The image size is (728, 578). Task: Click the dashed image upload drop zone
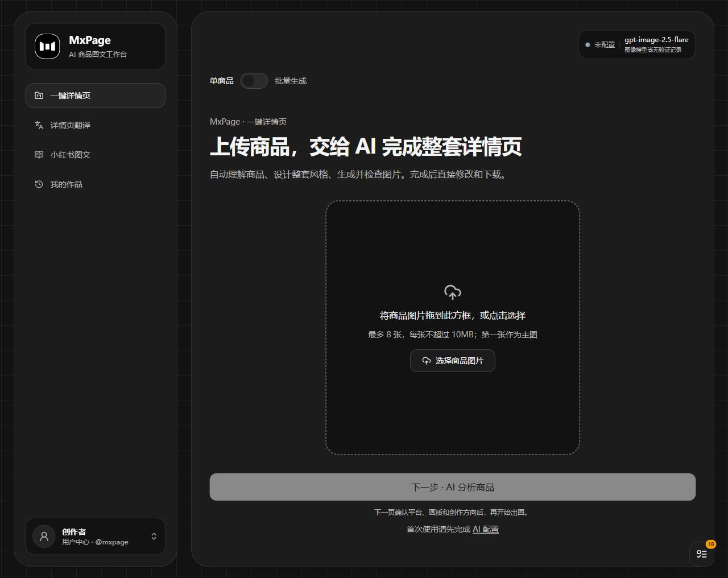pyautogui.click(x=453, y=328)
